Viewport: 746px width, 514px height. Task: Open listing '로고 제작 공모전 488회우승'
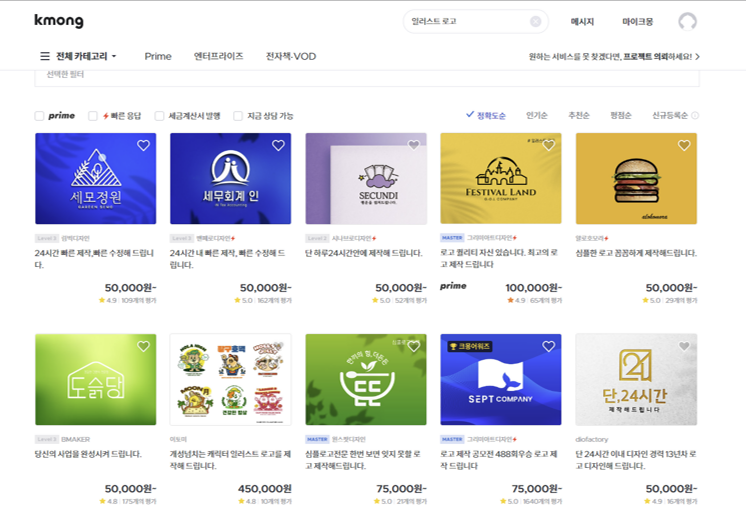pyautogui.click(x=499, y=460)
